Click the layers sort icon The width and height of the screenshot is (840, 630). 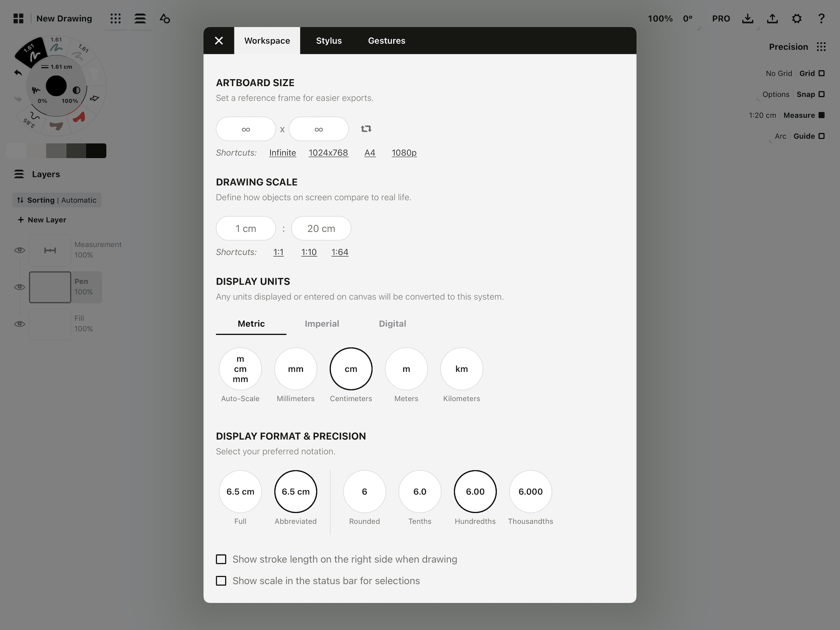point(20,200)
